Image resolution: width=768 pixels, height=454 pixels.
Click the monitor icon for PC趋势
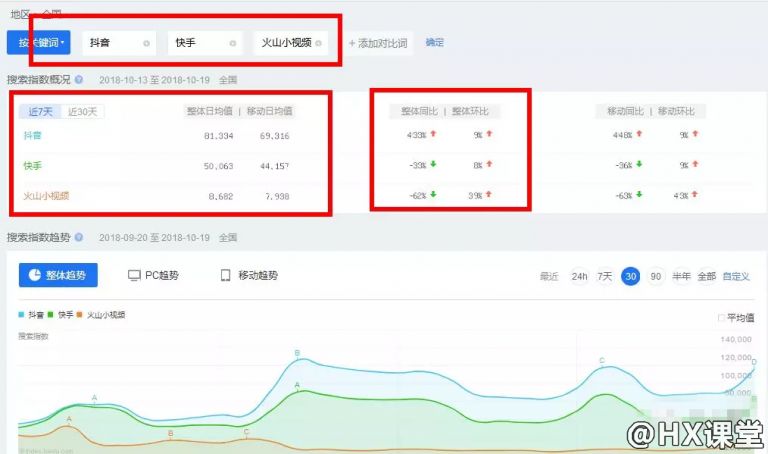[134, 276]
